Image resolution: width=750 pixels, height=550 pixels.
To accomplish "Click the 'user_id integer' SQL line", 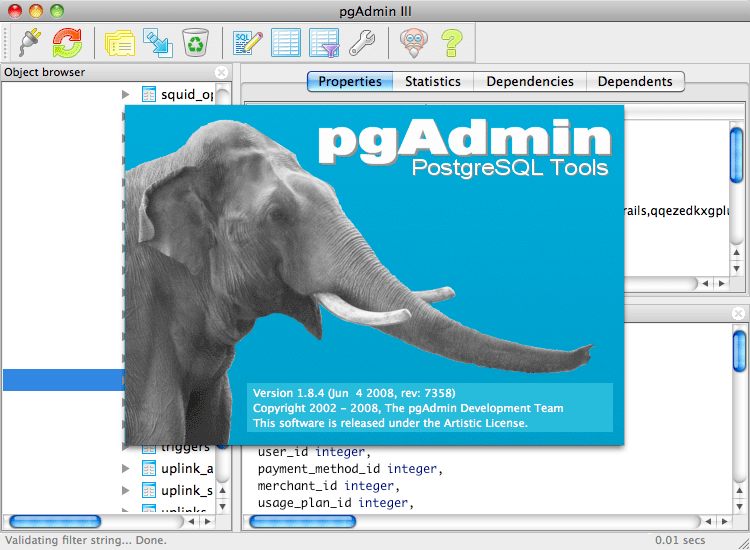I will point(314,452).
